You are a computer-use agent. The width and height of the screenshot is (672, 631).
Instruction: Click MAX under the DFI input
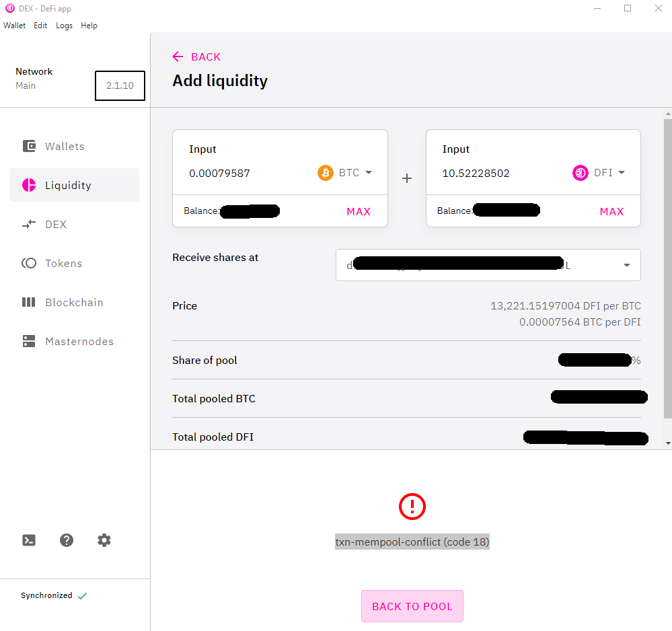(x=611, y=211)
